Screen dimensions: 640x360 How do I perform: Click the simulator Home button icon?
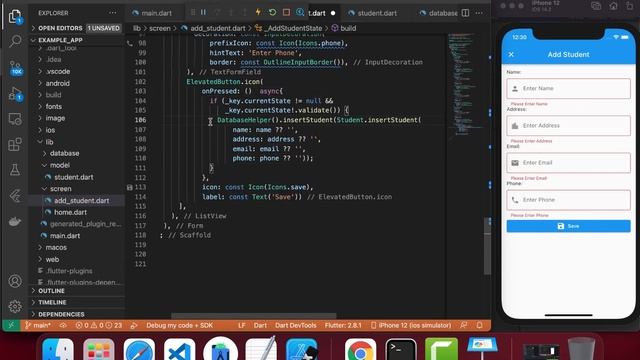click(613, 6)
